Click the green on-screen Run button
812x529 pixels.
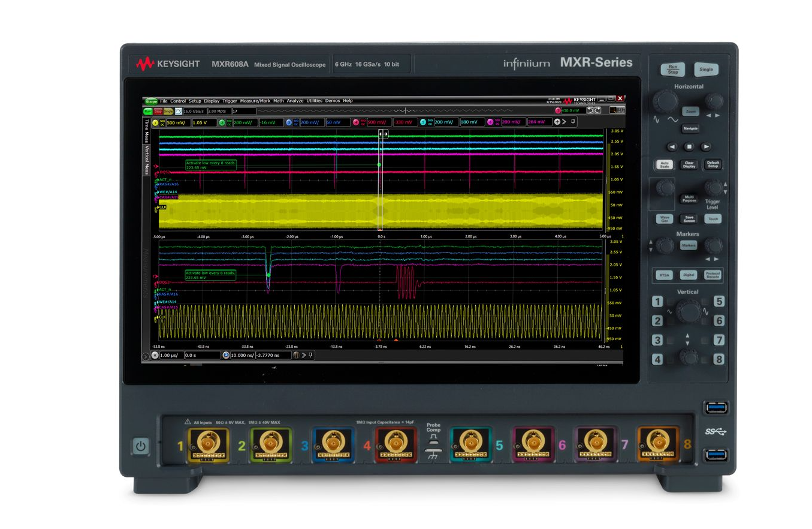point(147,111)
